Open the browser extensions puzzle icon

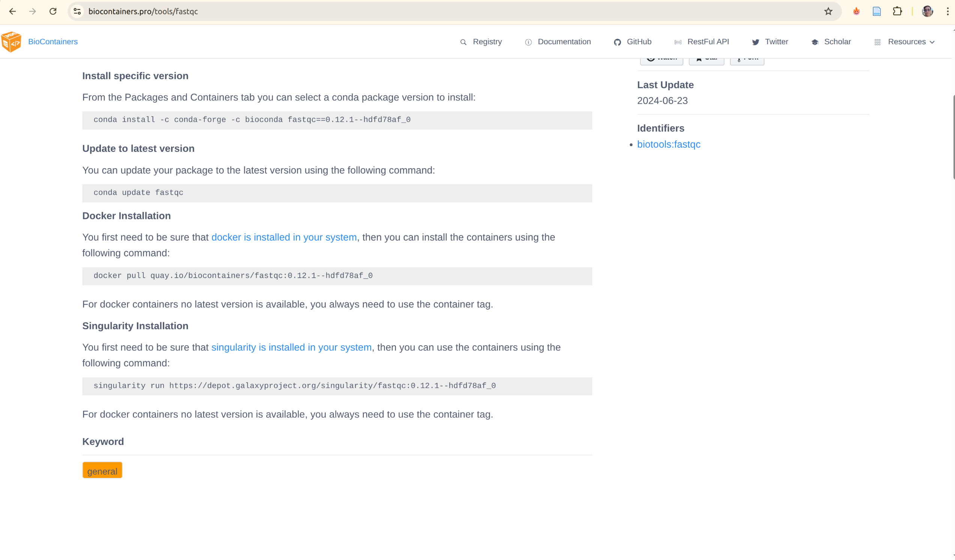click(897, 11)
